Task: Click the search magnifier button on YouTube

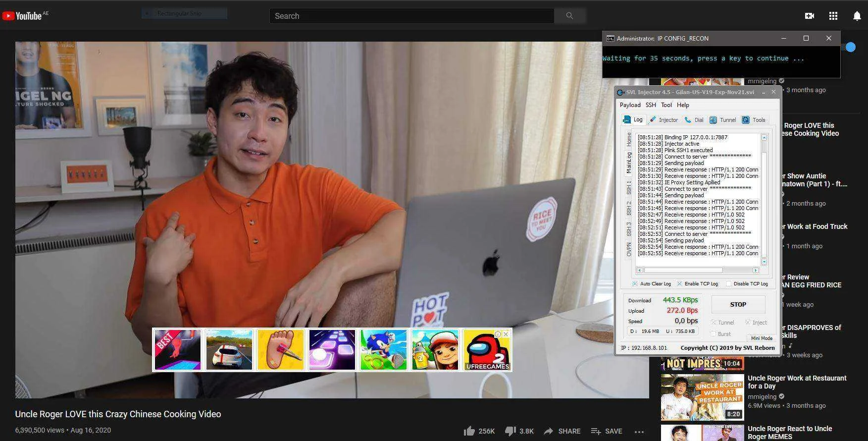Action: point(569,16)
